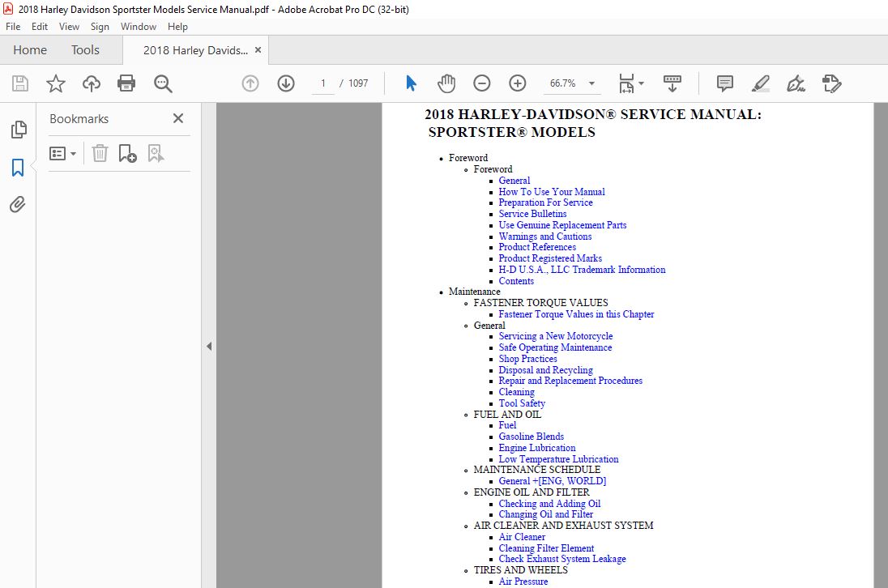Open the General foreword link
888x588 pixels.
tap(514, 181)
